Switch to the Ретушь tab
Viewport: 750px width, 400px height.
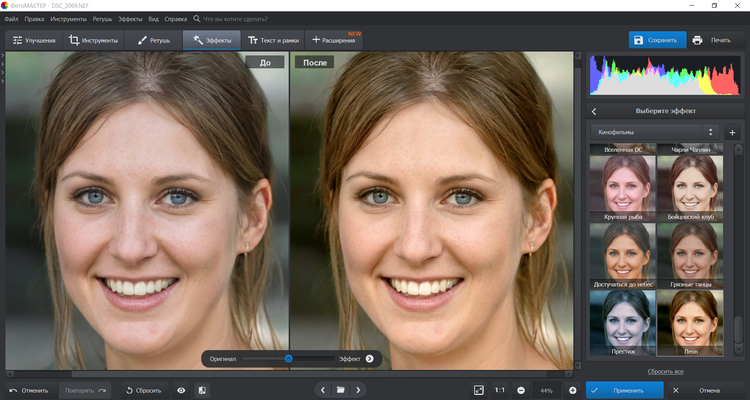tap(153, 40)
